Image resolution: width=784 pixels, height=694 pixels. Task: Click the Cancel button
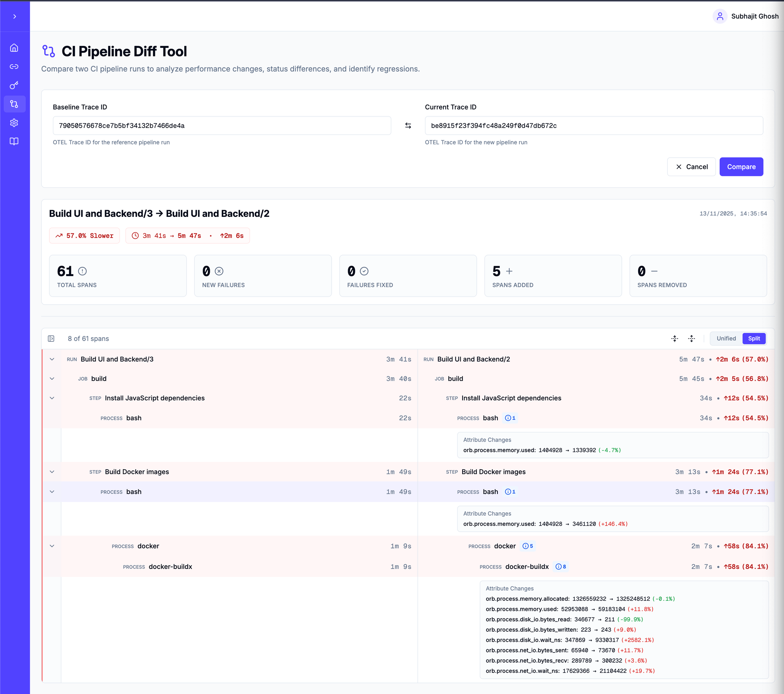691,167
